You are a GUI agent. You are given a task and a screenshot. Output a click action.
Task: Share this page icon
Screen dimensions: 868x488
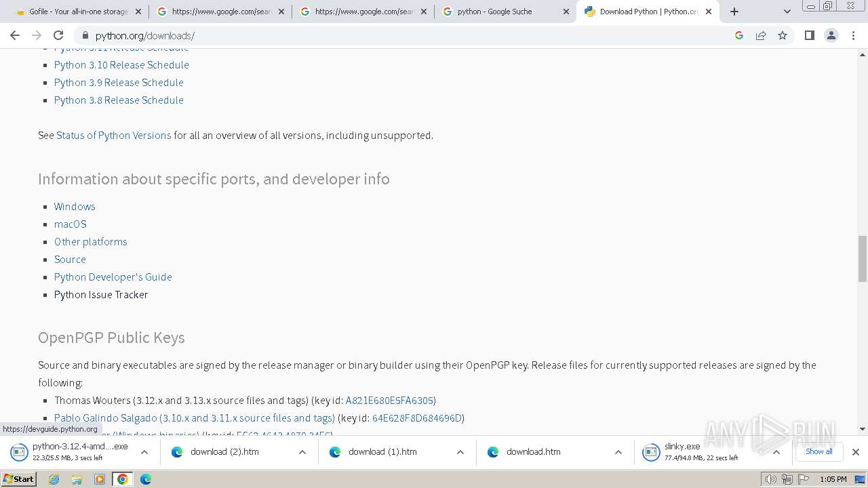(x=761, y=35)
